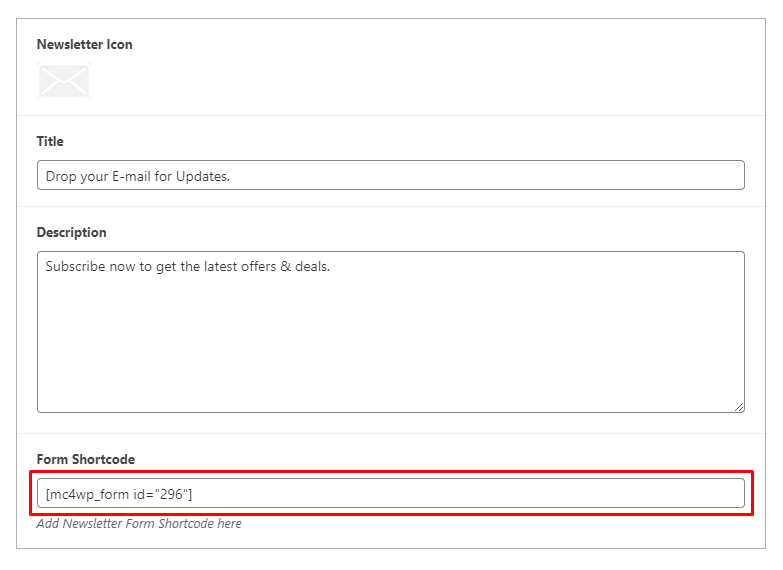Click the "Newsletter Icon" heading label
Viewport: 783px width, 570px height.
[x=84, y=44]
